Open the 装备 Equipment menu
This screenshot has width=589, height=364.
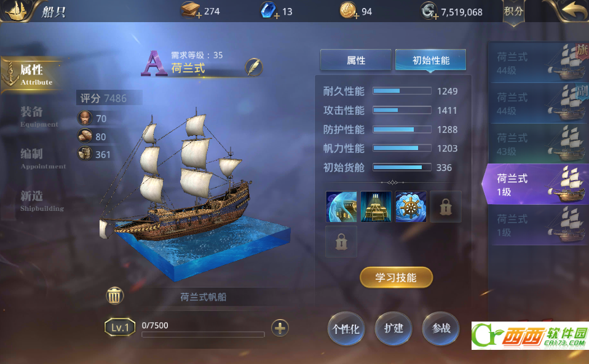[38, 116]
